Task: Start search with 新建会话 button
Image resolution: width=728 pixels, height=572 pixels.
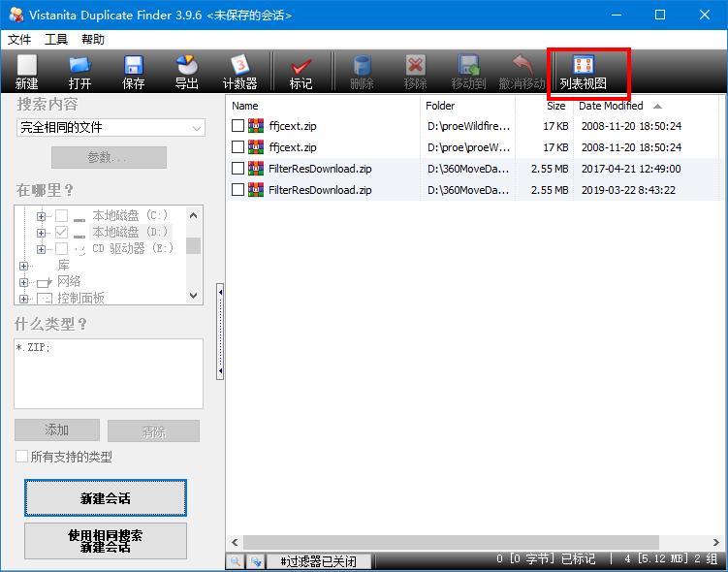Action: [x=106, y=498]
